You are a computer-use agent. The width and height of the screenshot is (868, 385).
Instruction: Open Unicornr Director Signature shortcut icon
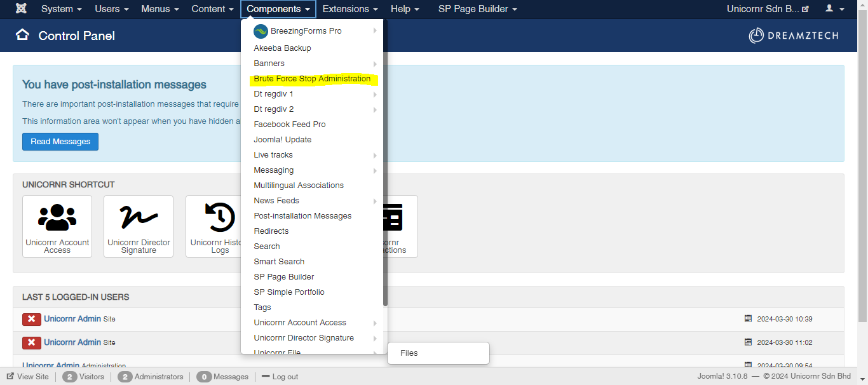[139, 226]
